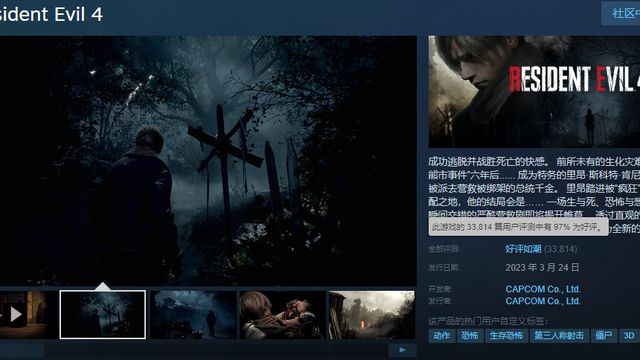Click the thumbnail strip right arrow

(x=402, y=350)
